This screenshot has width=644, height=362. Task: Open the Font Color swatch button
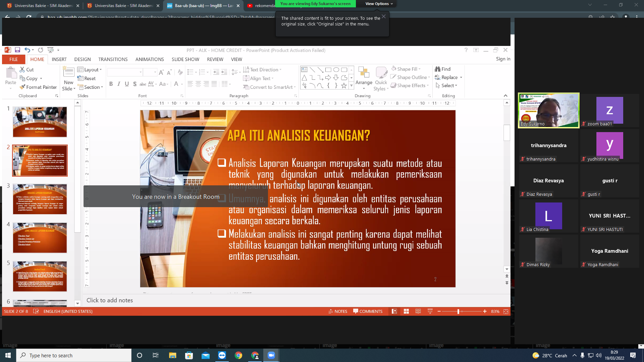[176, 84]
